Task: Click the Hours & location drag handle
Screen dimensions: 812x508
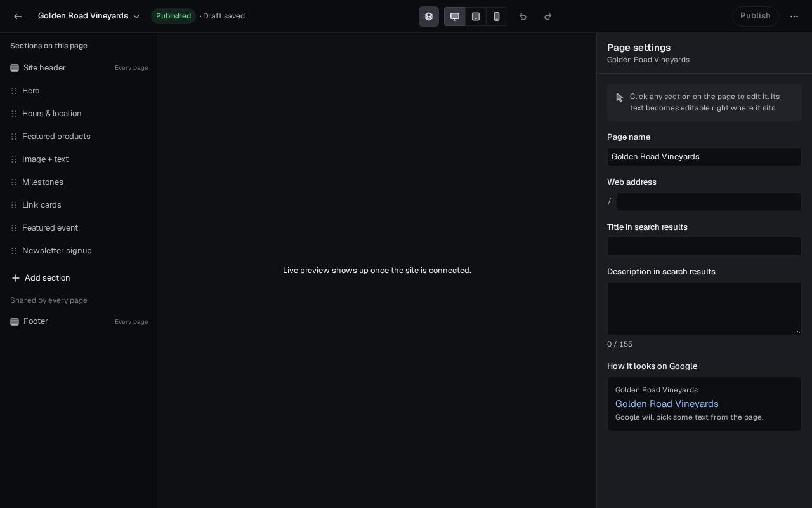Action: pyautogui.click(x=14, y=114)
